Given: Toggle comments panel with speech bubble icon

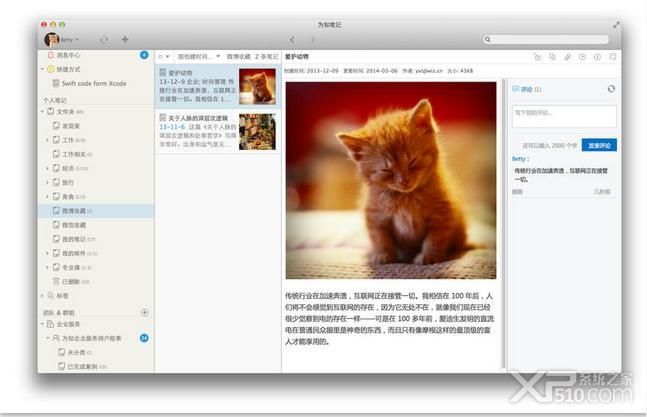Looking at the screenshot, I should 612,57.
